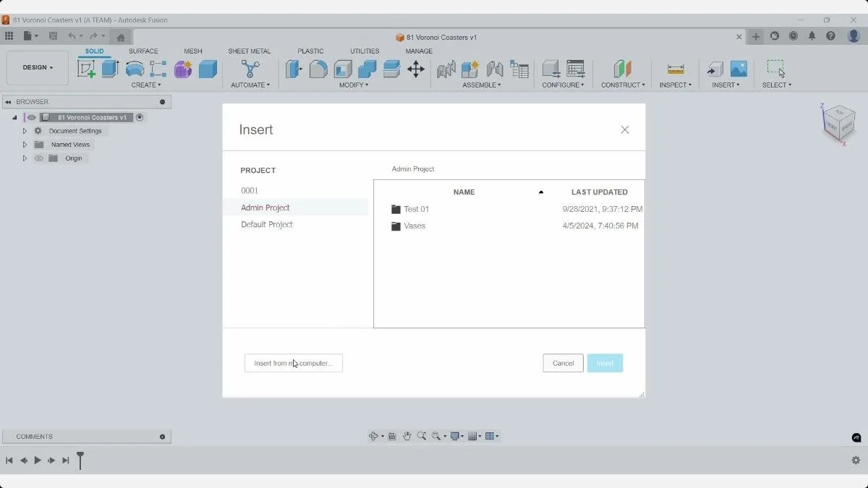Expand the Named Views node
This screenshot has width=868, height=488.
pos(25,145)
